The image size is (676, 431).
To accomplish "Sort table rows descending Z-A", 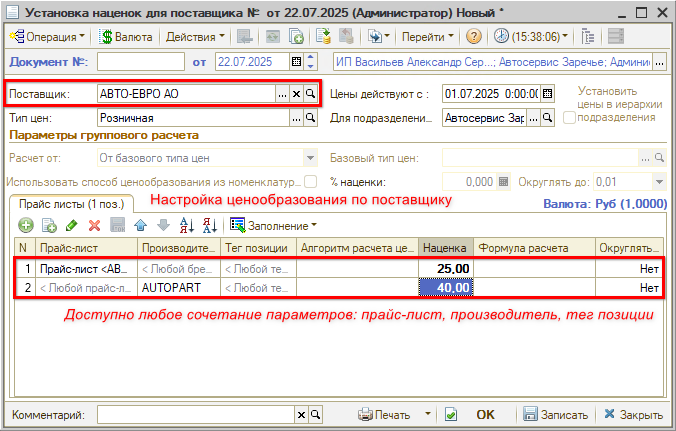I will [209, 225].
